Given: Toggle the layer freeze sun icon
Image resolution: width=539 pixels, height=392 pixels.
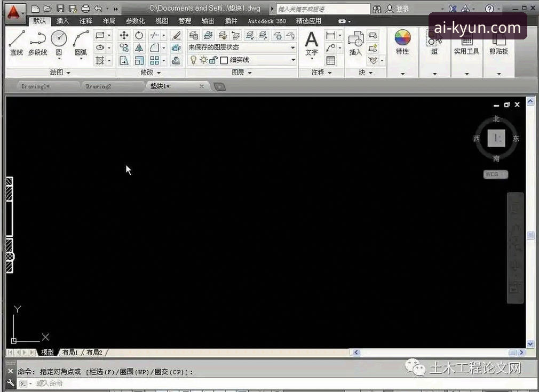Looking at the screenshot, I should (203, 60).
